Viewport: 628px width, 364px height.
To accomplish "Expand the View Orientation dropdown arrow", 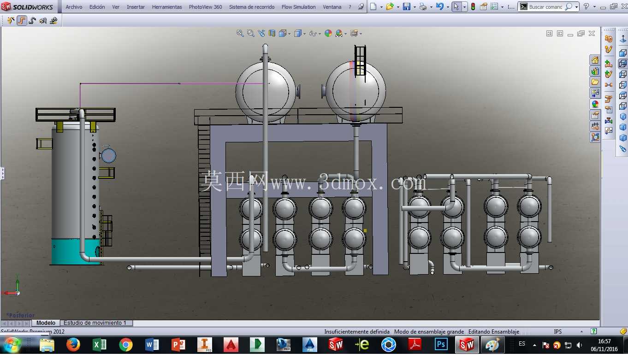I will pos(289,34).
